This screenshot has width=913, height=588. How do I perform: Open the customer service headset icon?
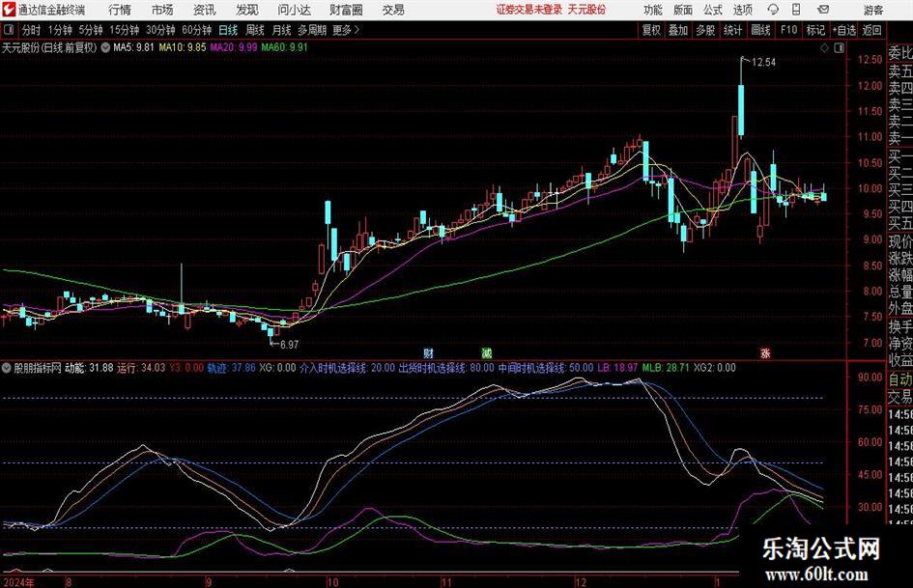point(773,10)
